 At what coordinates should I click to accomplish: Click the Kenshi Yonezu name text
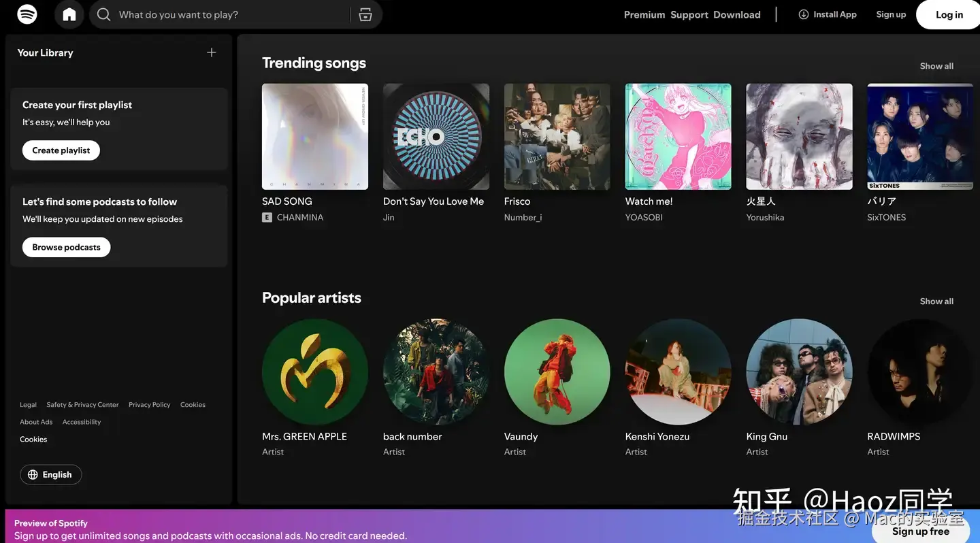coord(657,437)
